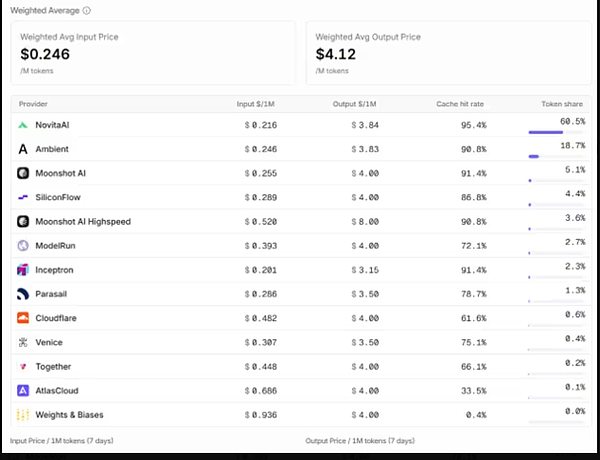The image size is (600, 460).
Task: Open the Inceptron provider name
Action: pyautogui.click(x=54, y=270)
